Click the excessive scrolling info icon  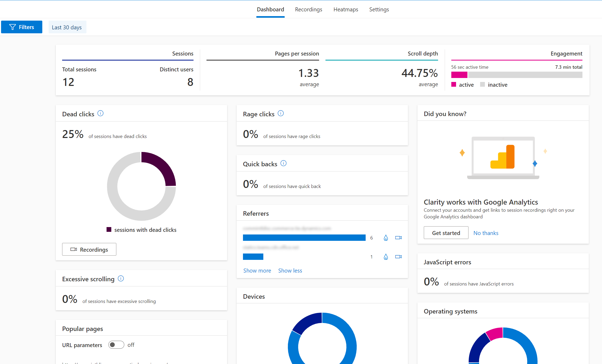121,278
